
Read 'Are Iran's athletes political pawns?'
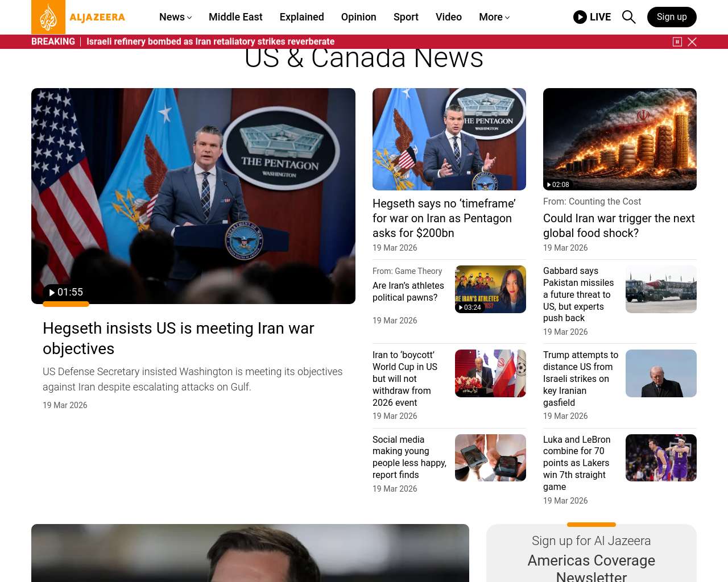(408, 292)
